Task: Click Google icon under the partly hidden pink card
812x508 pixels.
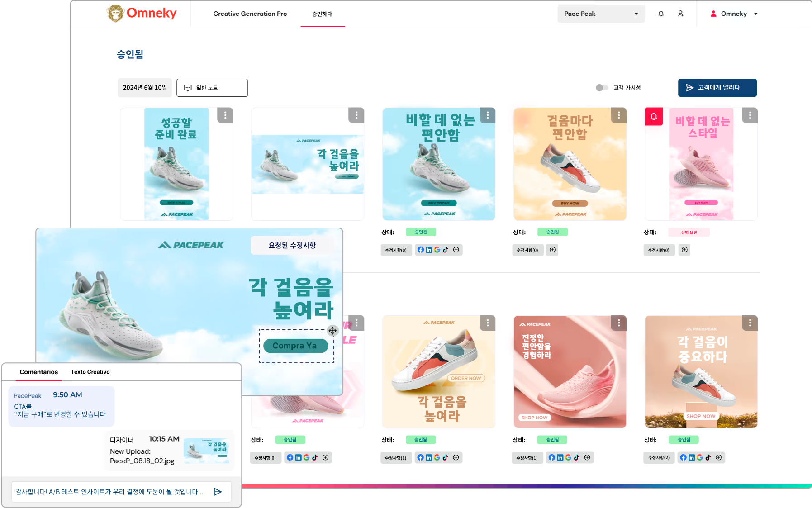Action: pyautogui.click(x=306, y=457)
